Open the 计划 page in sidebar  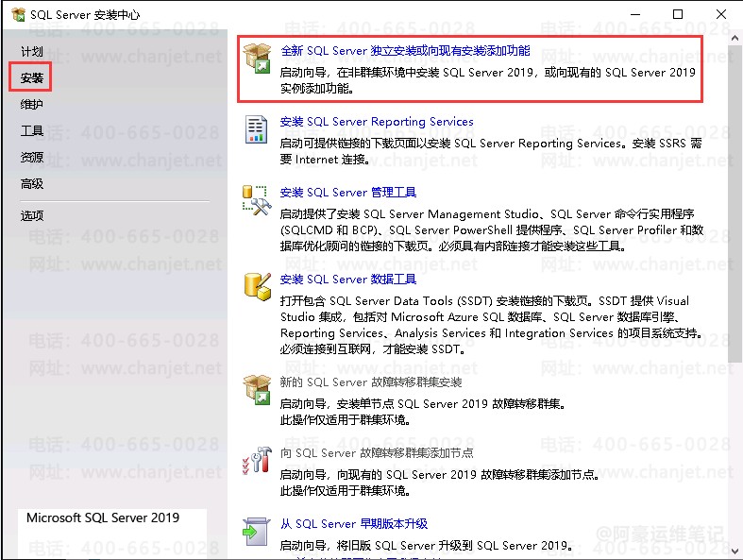[32, 51]
